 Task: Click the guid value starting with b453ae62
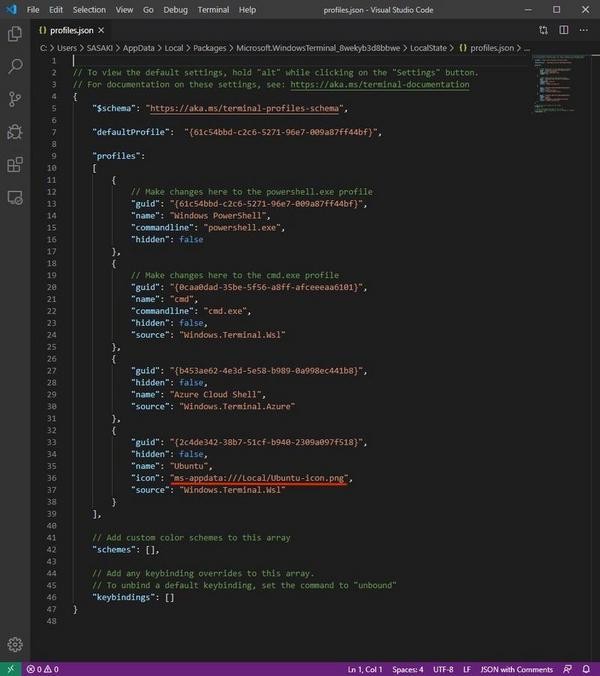click(266, 371)
